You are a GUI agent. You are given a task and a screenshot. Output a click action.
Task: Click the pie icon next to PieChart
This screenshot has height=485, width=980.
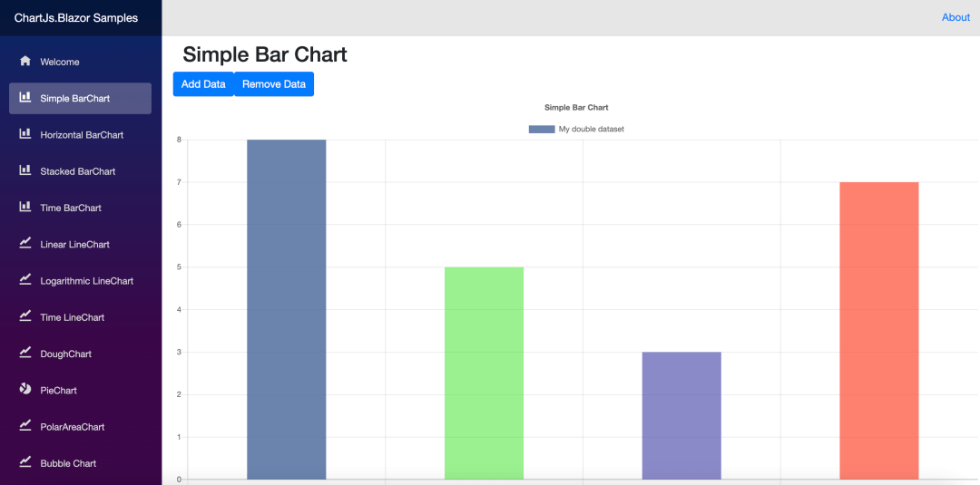click(25, 390)
